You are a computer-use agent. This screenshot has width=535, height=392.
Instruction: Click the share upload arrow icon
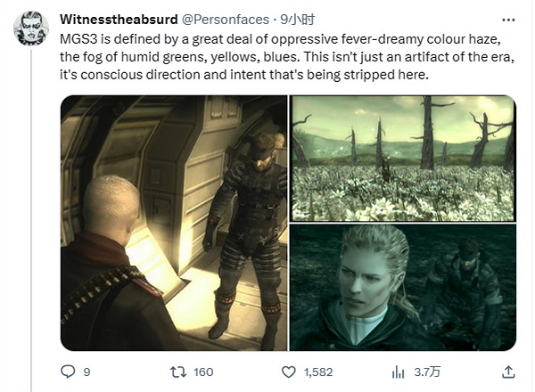pyautogui.click(x=508, y=372)
